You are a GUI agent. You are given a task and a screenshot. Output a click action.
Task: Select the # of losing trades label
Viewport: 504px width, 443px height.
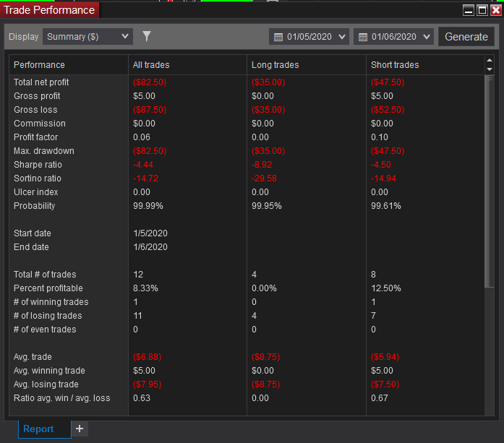point(48,316)
